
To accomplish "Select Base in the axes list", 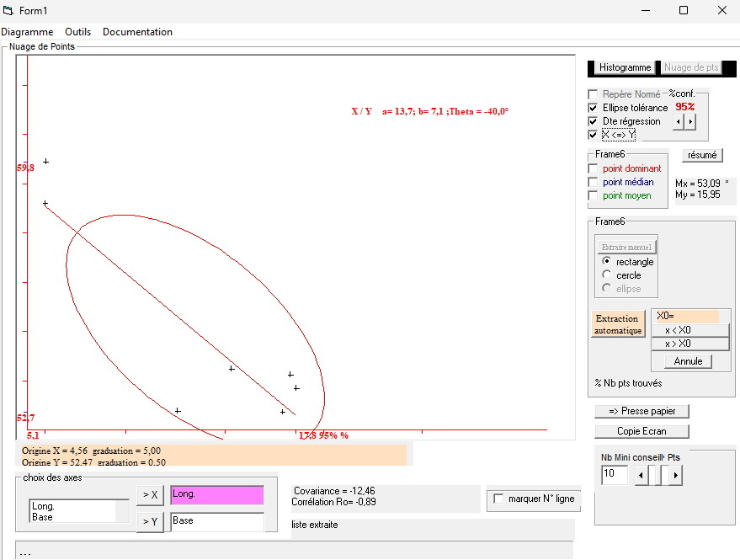I will click(42, 517).
